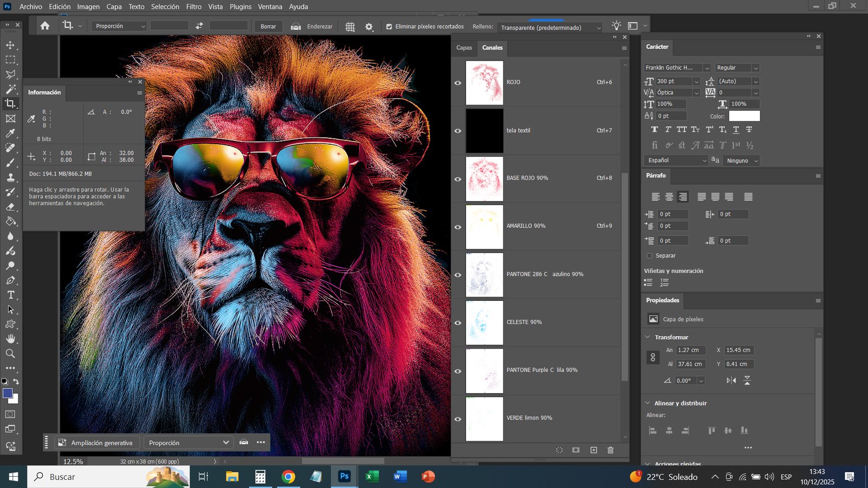Click the white text Color swatch
The height and width of the screenshot is (488, 868).
744,116
